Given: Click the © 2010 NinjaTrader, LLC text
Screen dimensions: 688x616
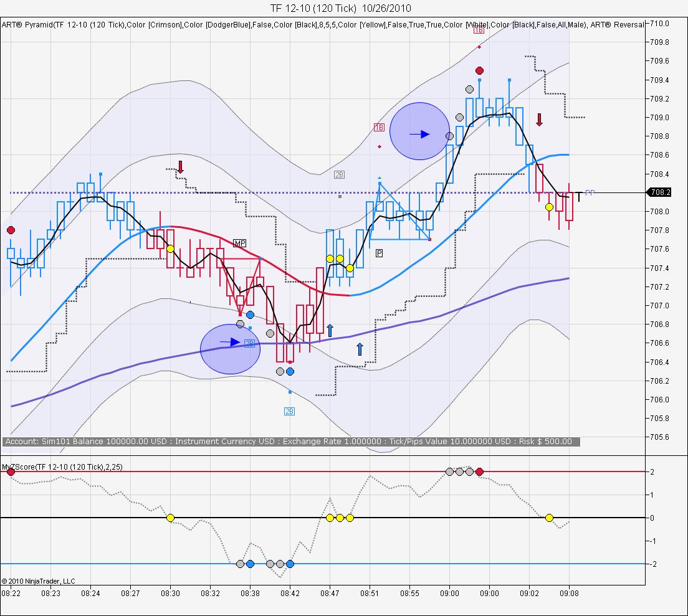Looking at the screenshot, I should pyautogui.click(x=38, y=581).
